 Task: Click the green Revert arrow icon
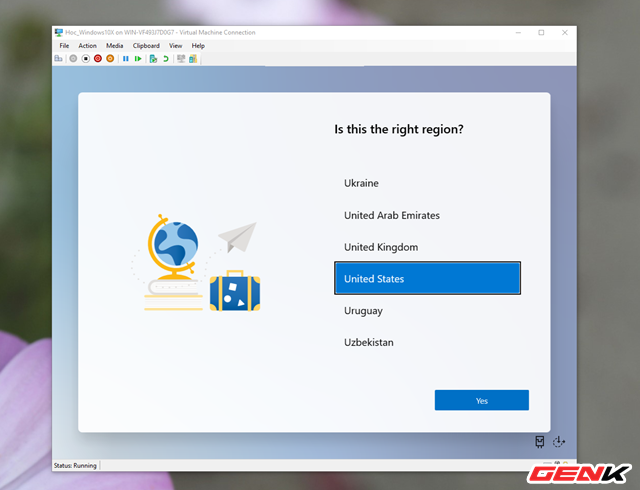(166, 59)
